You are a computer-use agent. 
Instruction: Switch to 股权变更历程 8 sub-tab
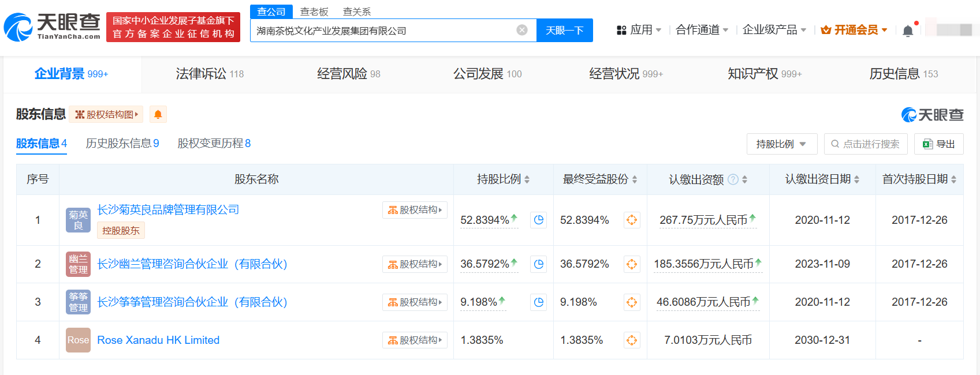point(214,144)
